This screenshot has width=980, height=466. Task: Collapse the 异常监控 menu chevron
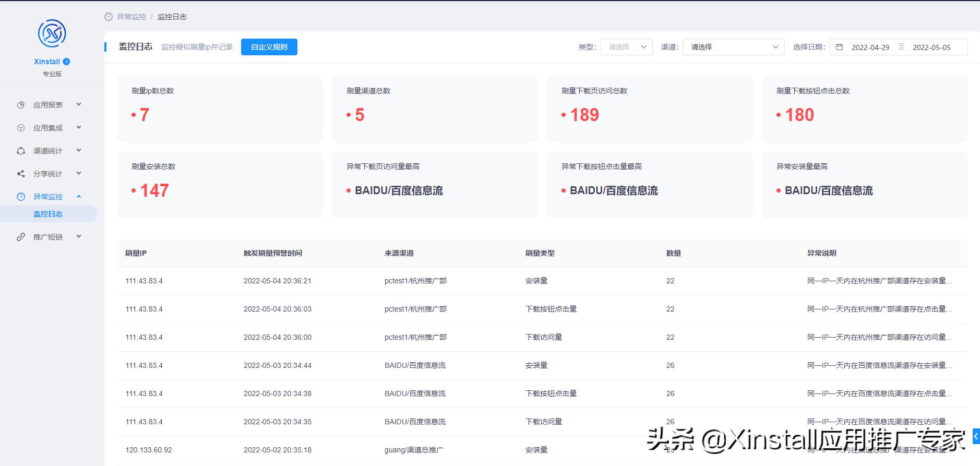[79, 196]
